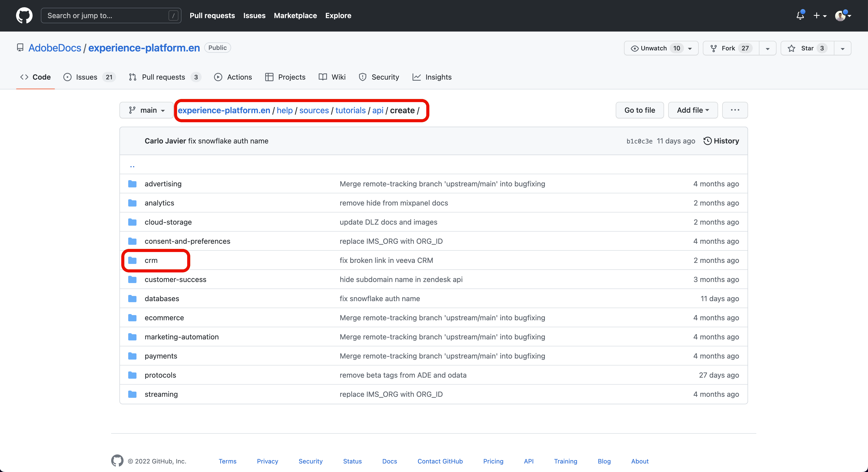Click the History clock icon

pos(707,141)
